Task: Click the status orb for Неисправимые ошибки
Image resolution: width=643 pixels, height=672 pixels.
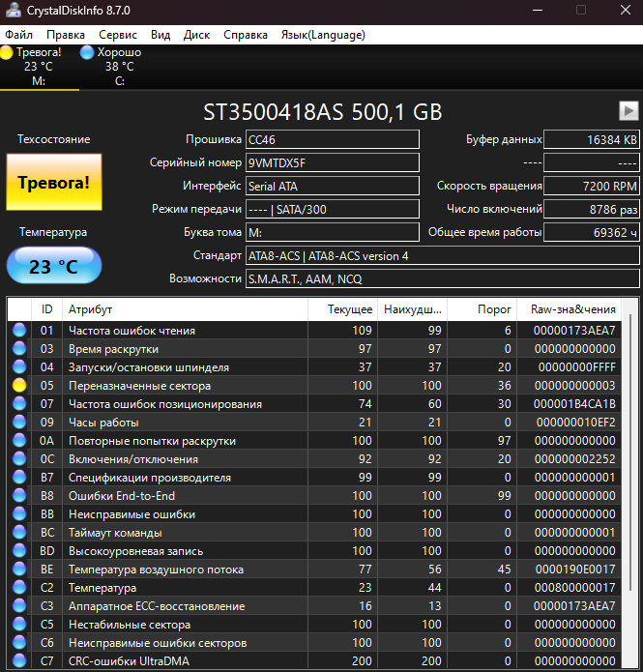Action: click(x=19, y=513)
